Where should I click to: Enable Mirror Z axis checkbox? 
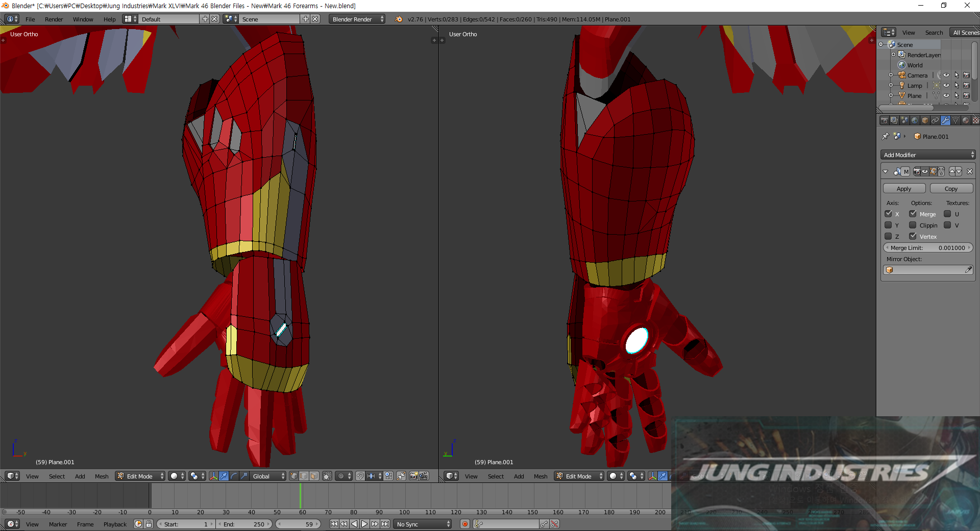[x=888, y=236]
